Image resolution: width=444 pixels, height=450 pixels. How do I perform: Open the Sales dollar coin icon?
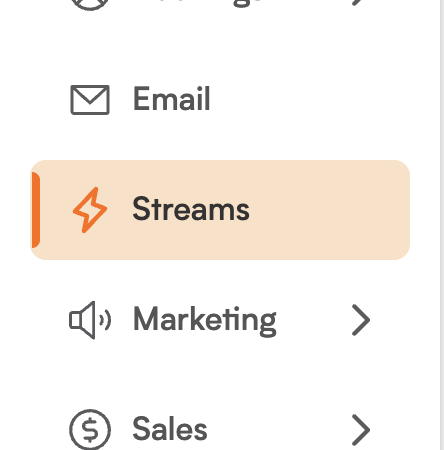pyautogui.click(x=90, y=429)
